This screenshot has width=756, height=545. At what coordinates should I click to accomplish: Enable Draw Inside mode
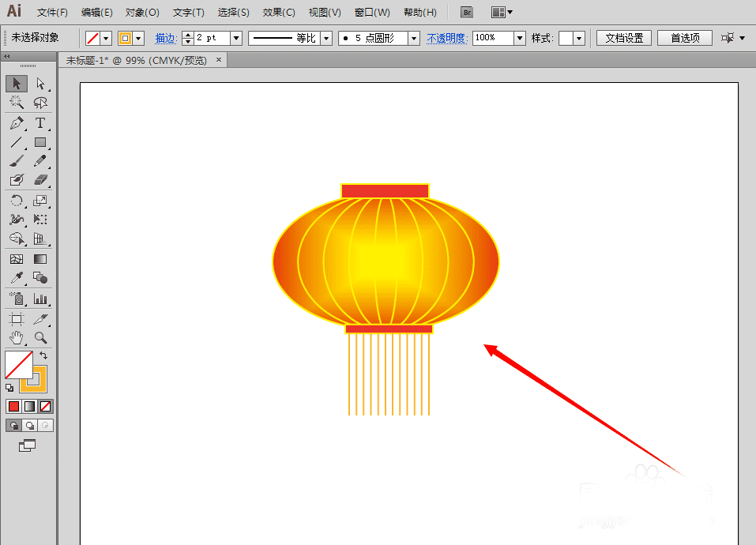(45, 426)
